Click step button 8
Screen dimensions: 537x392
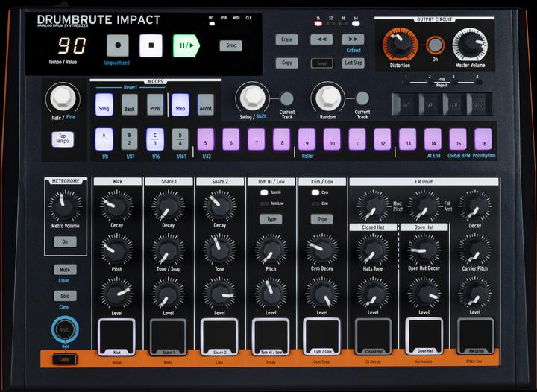coord(281,139)
